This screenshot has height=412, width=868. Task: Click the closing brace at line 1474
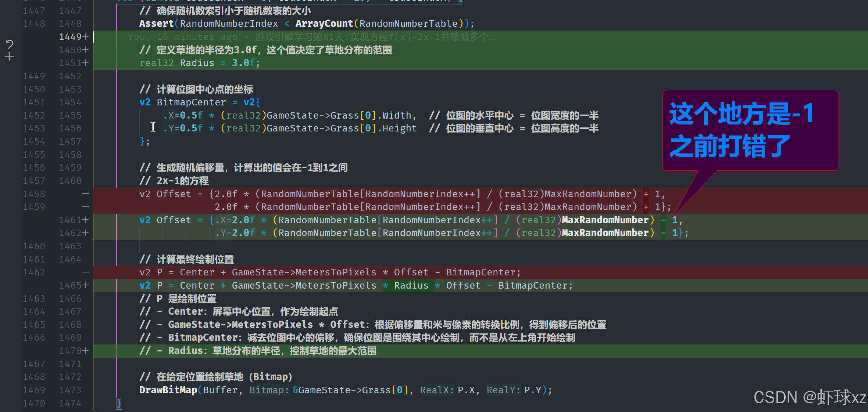(x=119, y=403)
